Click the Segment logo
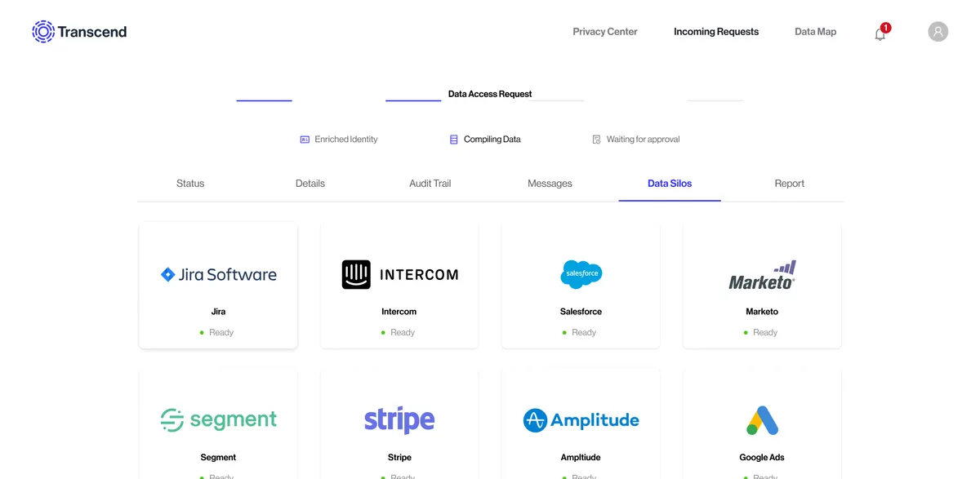This screenshot has width=980, height=479. click(x=218, y=420)
